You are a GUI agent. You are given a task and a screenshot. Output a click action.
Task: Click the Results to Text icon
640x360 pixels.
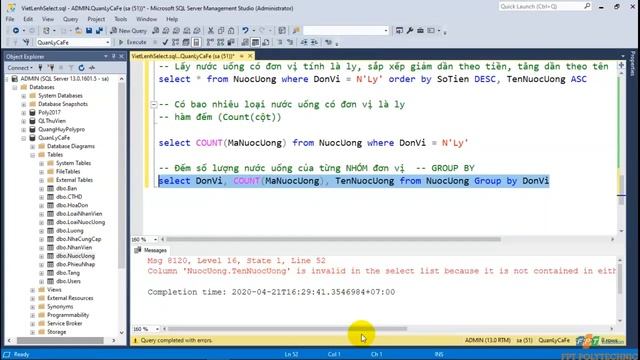tap(245, 42)
